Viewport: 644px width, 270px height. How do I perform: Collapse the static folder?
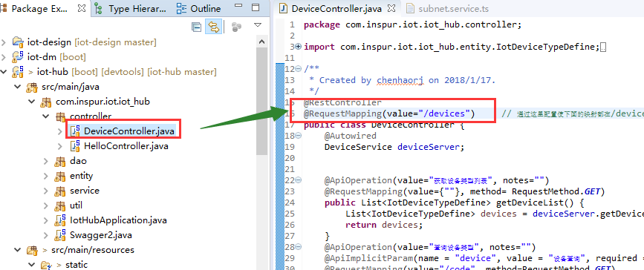(x=32, y=265)
